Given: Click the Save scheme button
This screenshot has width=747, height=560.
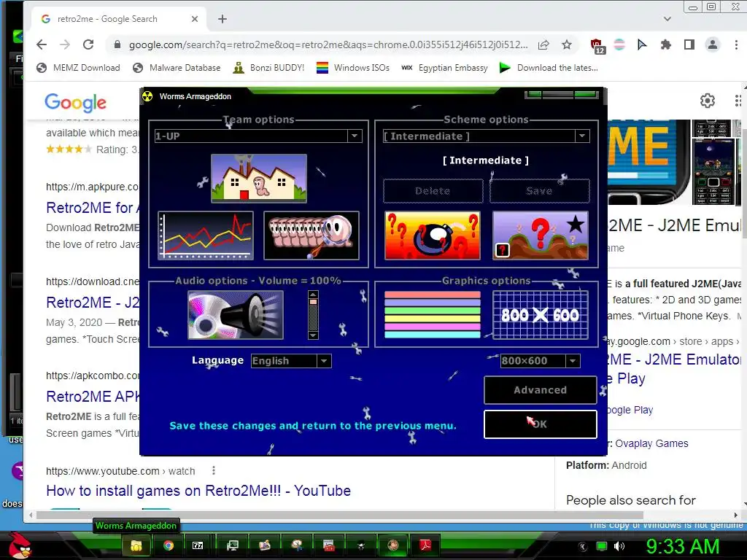Looking at the screenshot, I should [539, 191].
